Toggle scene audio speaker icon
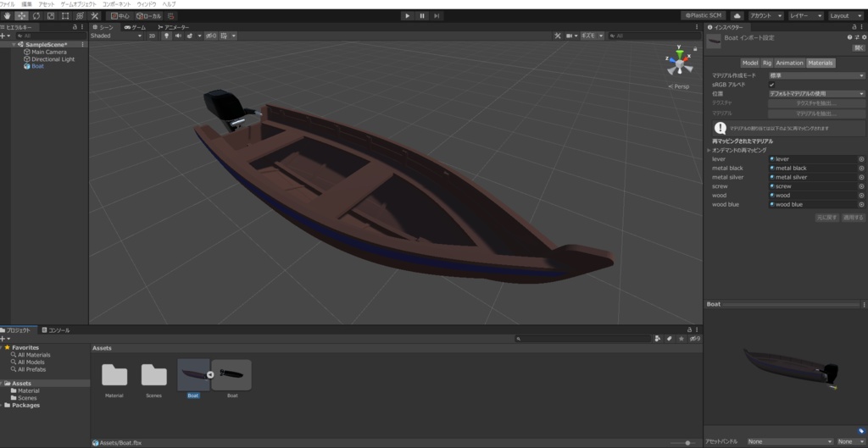Screen dimensions: 868x448 [178, 36]
